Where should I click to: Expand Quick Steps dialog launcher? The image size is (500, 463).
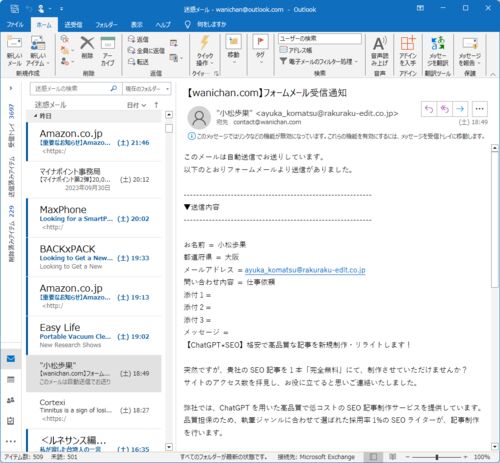point(216,73)
